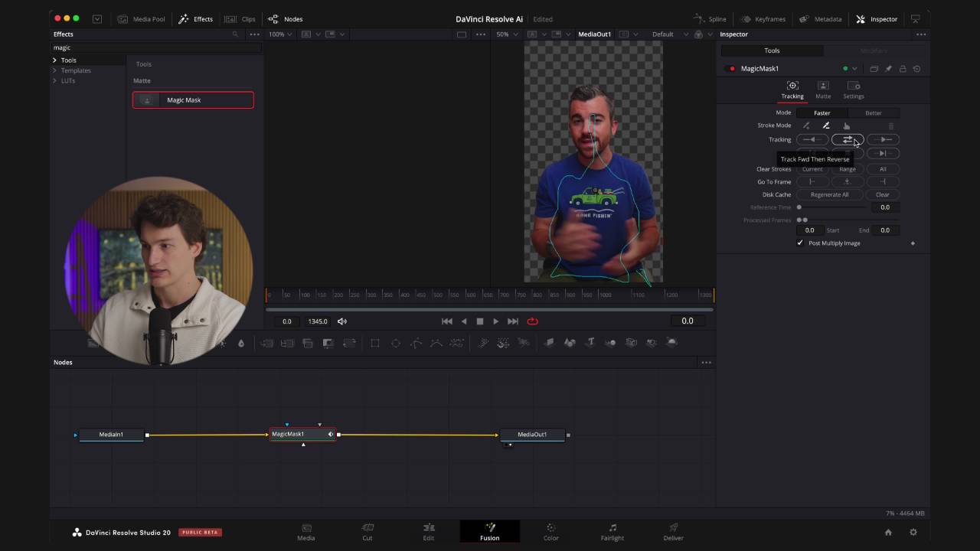
Task: Clear all strokes with the All button
Action: point(882,169)
